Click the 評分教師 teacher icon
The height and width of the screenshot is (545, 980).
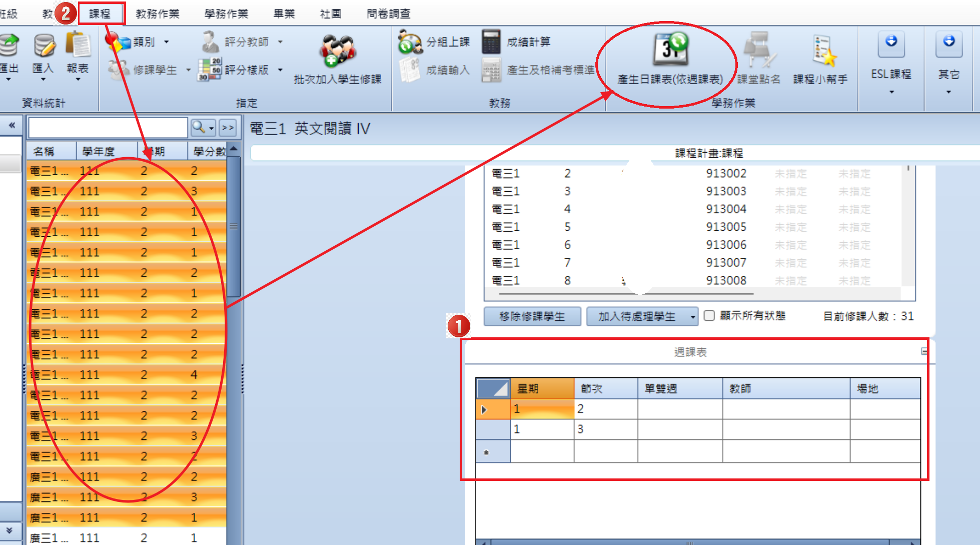[210, 42]
